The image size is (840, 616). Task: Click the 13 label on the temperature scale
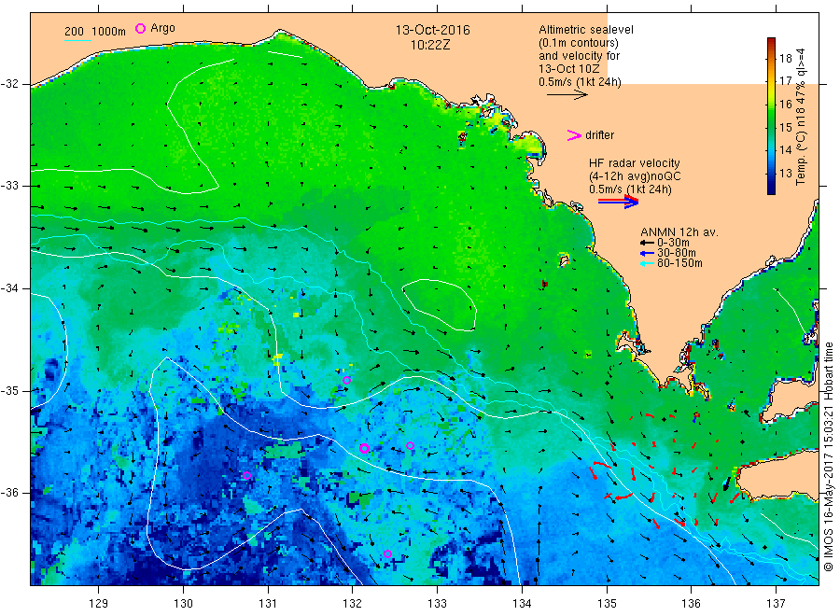[785, 173]
